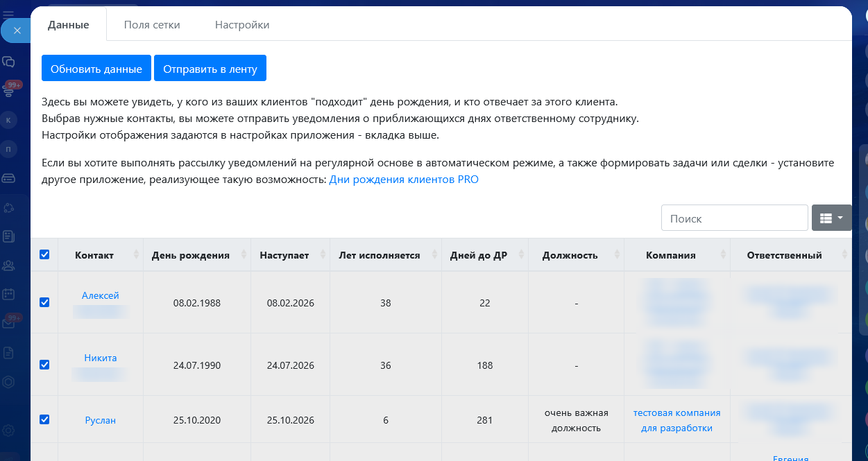Viewport: 868px width, 461px height.
Task: Open the contacts group icon in left sidebar
Action: [9, 265]
